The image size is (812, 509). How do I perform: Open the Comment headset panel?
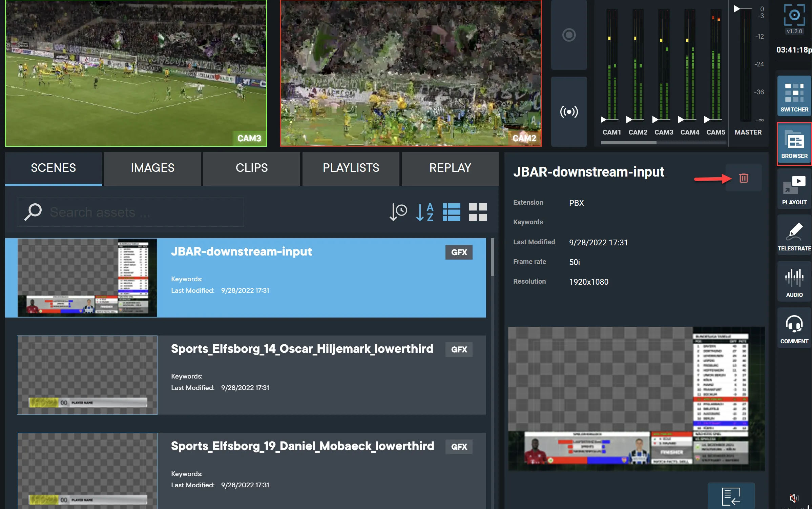click(794, 328)
